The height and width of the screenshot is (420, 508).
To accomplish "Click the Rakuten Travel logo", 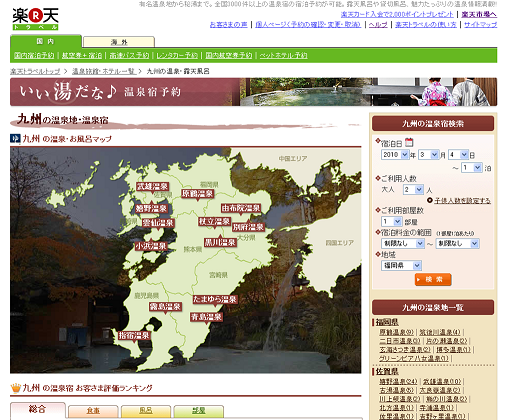I will click(35, 19).
